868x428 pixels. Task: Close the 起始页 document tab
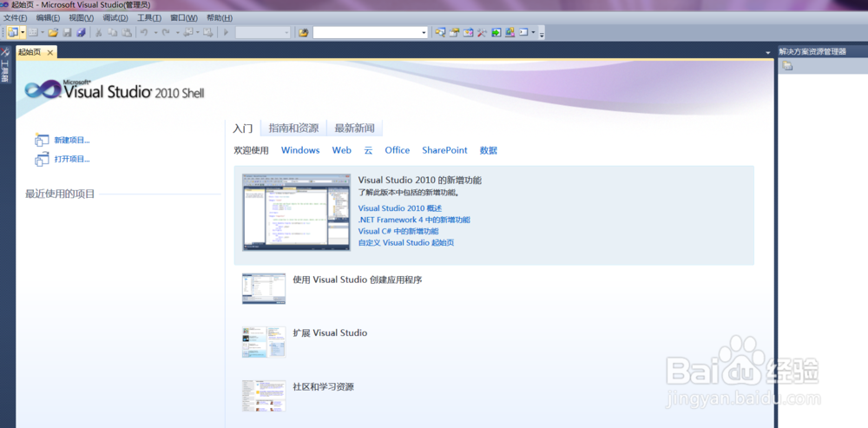tap(49, 52)
